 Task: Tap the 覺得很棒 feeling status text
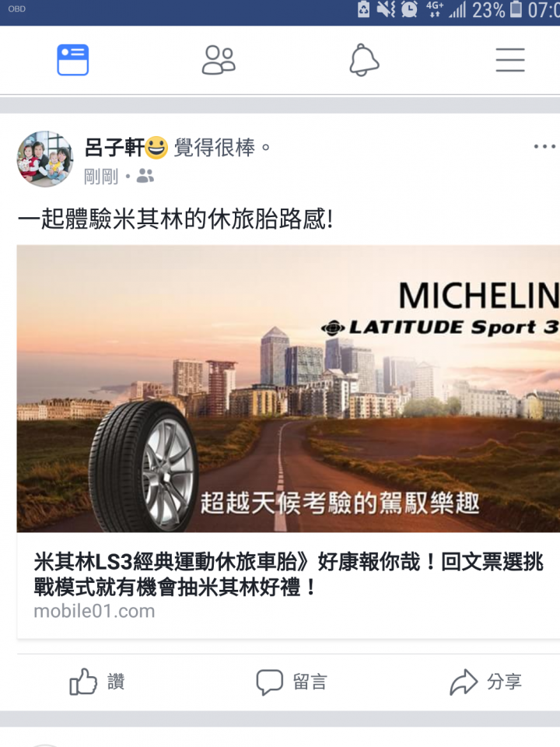[222, 147]
